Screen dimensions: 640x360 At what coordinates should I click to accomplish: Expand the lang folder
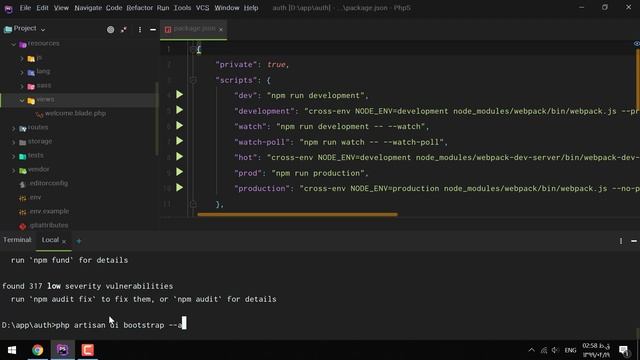[x=22, y=72]
